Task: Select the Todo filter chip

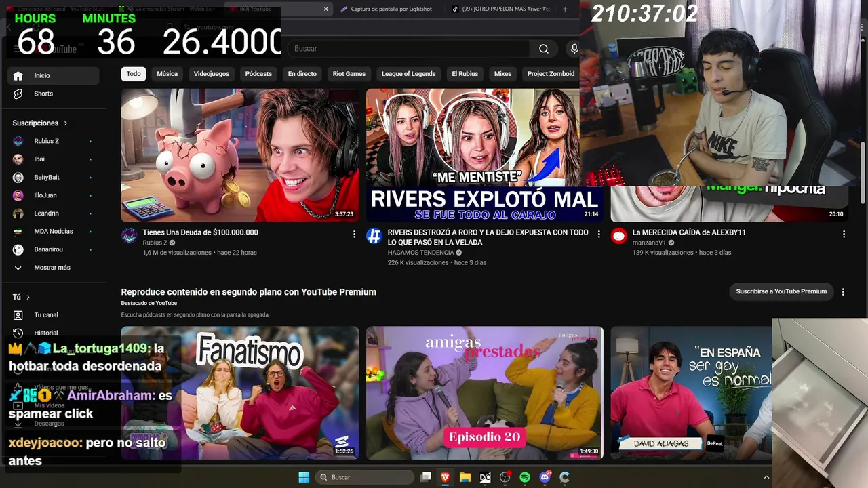Action: click(x=134, y=74)
